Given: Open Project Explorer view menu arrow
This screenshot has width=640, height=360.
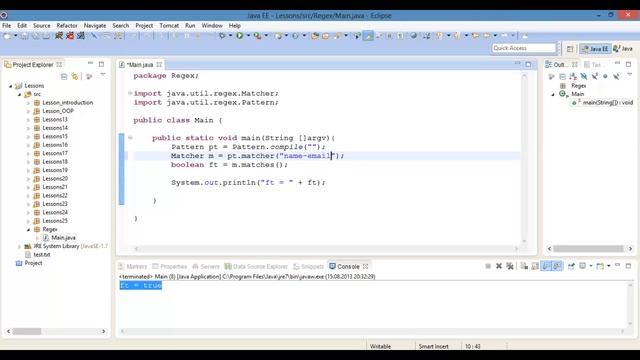Looking at the screenshot, I should [103, 75].
